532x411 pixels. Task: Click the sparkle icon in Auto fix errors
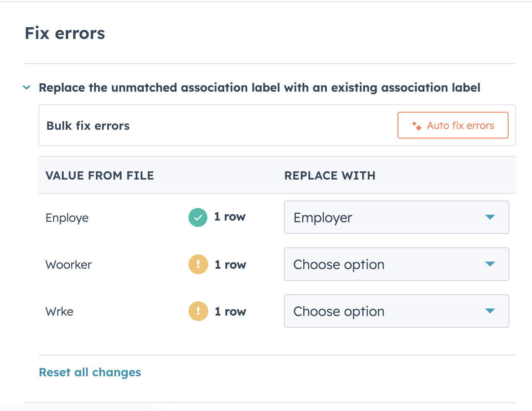point(417,126)
